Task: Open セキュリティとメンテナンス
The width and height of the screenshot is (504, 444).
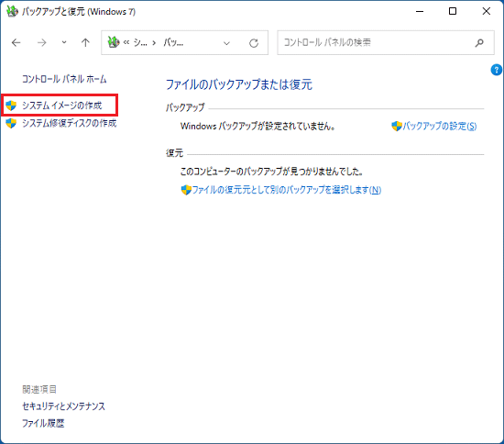Action: [63, 406]
